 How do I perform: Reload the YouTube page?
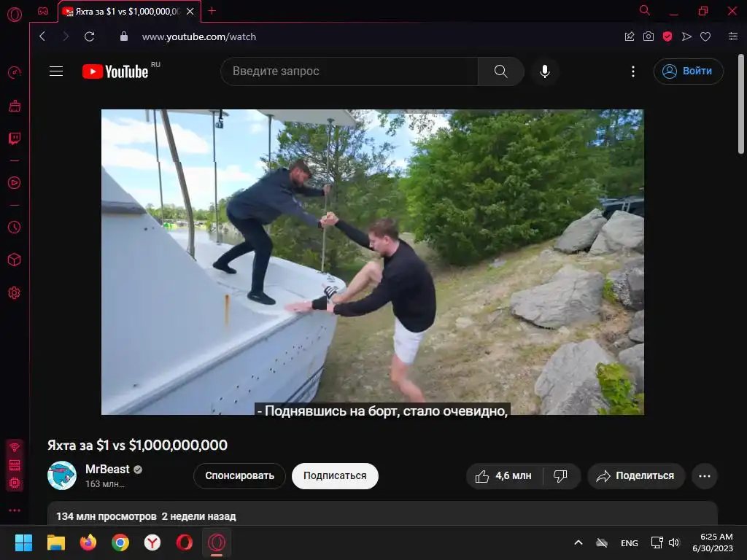point(89,36)
